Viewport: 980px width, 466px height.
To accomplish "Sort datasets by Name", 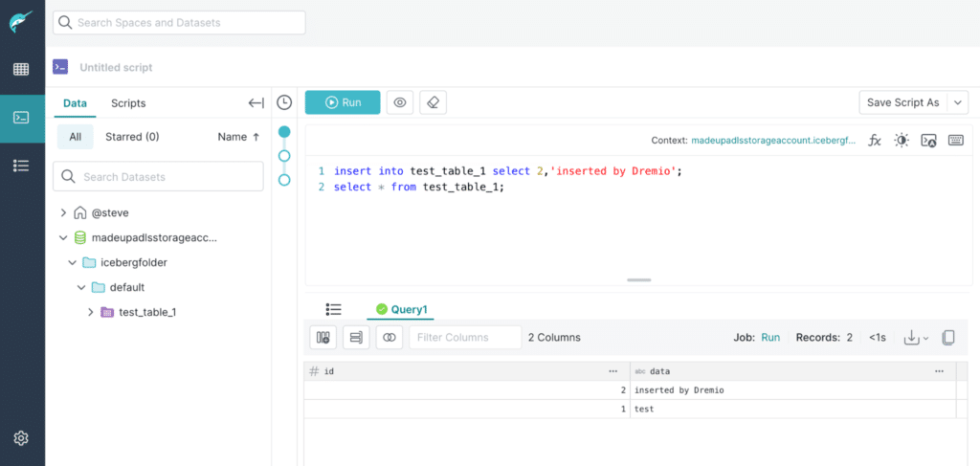I will [238, 137].
